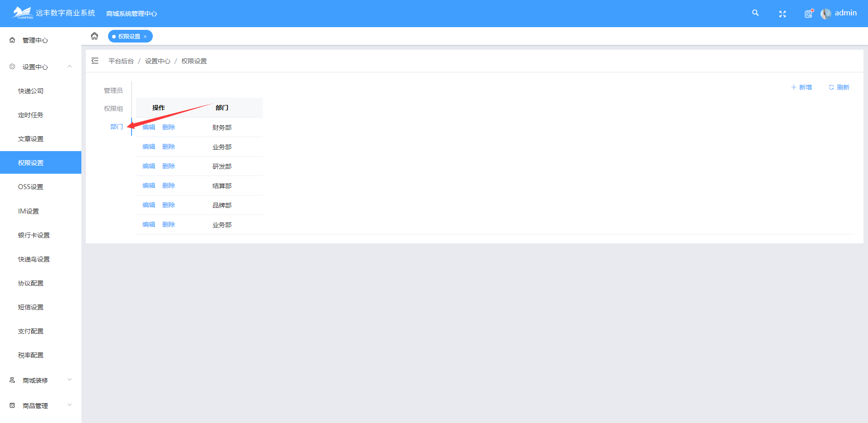Go to home via house icon tab
Screen dimensions: 868x423
pyautogui.click(x=94, y=36)
